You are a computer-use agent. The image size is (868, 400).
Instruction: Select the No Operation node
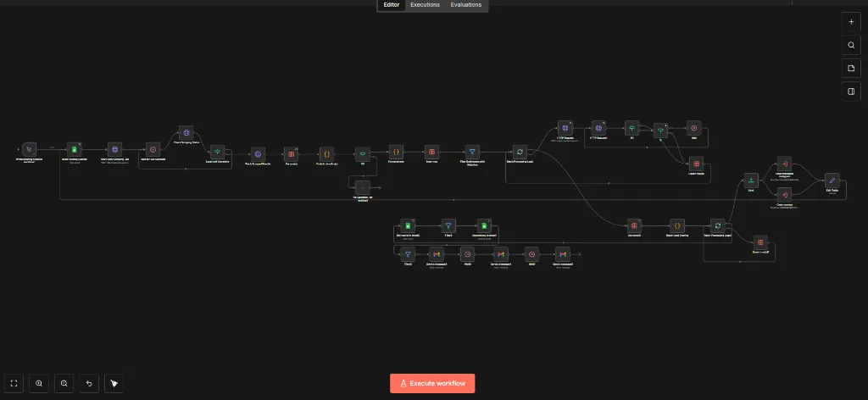tap(362, 187)
